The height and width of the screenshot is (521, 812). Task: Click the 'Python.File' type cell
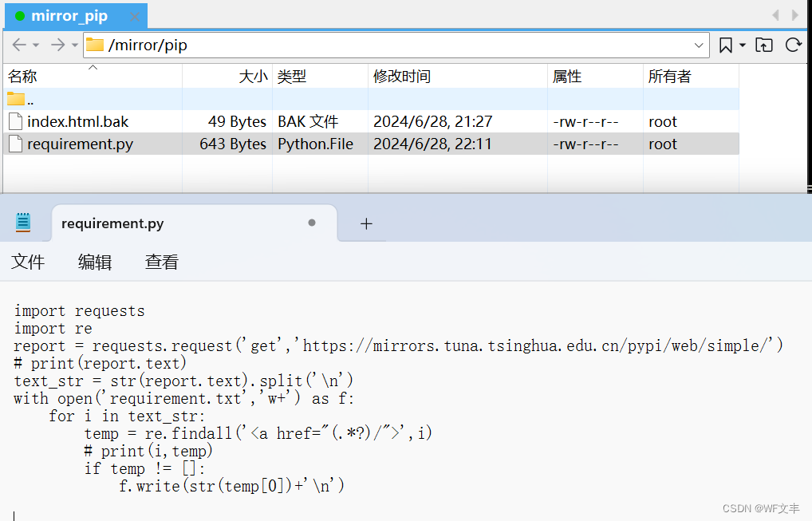315,144
